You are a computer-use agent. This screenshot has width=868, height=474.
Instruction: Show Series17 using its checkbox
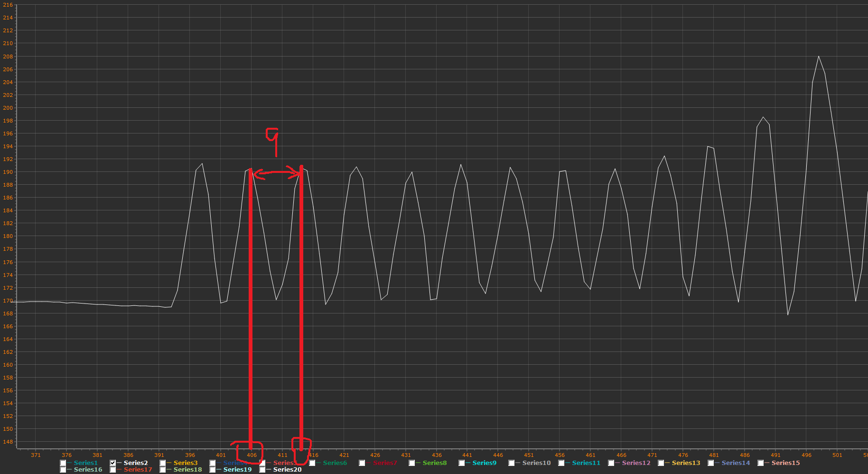point(113,470)
